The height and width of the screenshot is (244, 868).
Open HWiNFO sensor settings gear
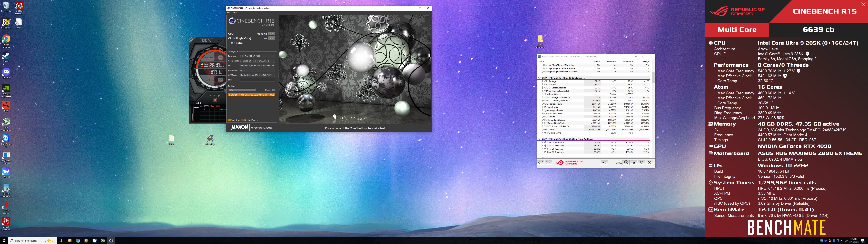[642, 162]
